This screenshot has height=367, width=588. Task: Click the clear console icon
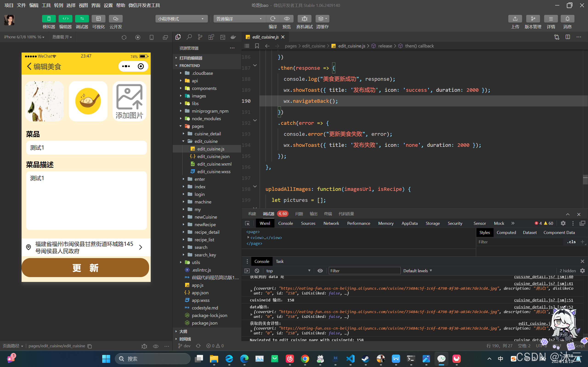[257, 271]
